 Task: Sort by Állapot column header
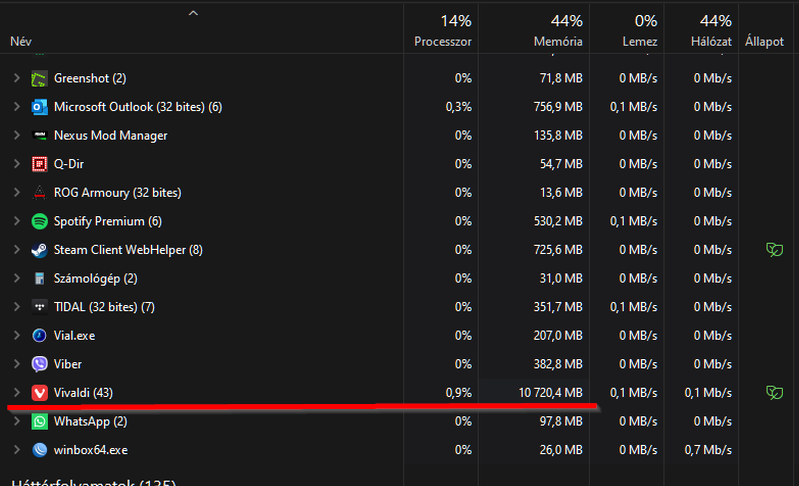(764, 42)
